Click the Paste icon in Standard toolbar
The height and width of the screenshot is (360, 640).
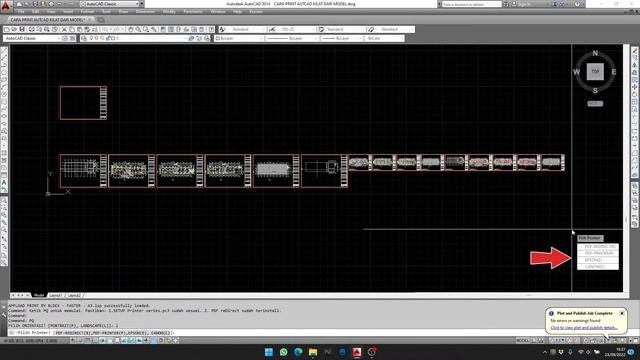coord(80,29)
